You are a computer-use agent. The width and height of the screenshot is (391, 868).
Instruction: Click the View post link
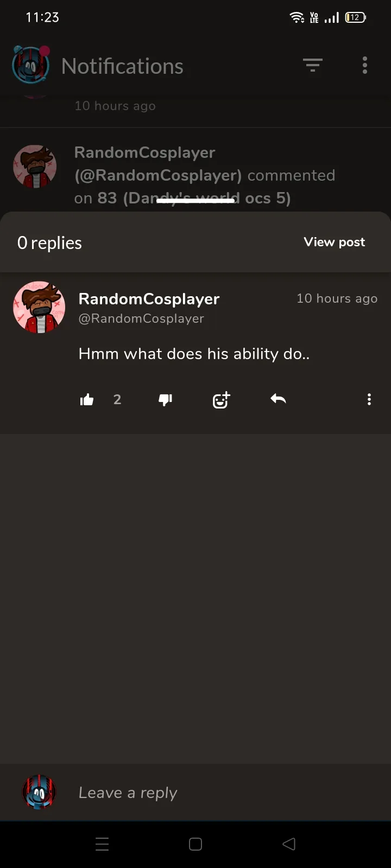point(334,242)
